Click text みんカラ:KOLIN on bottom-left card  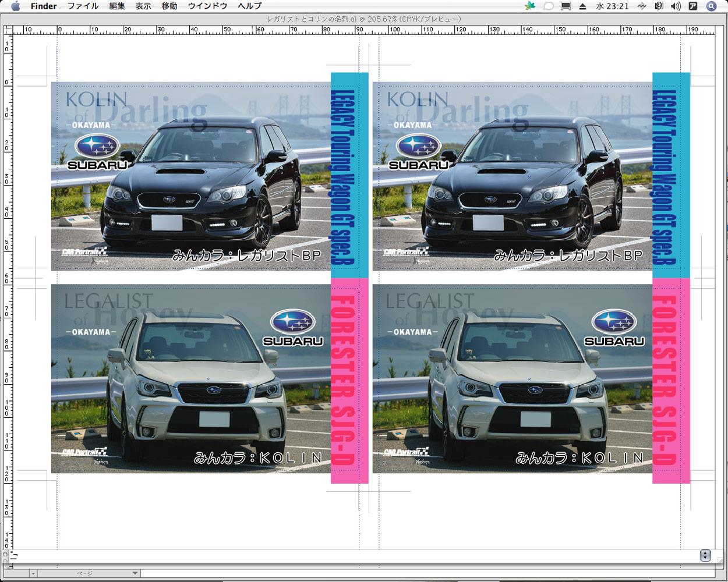point(258,458)
